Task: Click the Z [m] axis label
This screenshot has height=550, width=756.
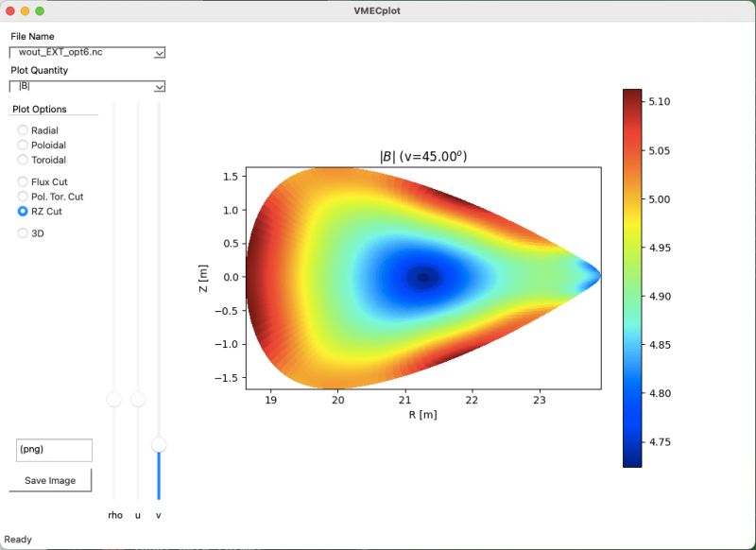Action: [203, 278]
